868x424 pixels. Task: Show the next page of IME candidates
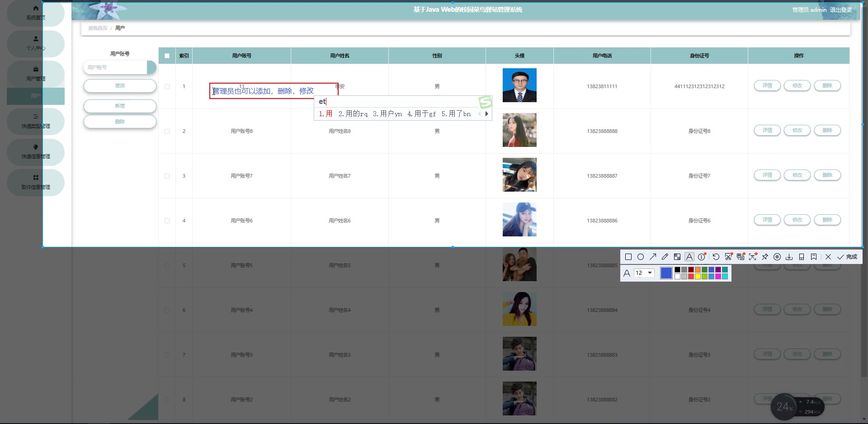tap(486, 114)
